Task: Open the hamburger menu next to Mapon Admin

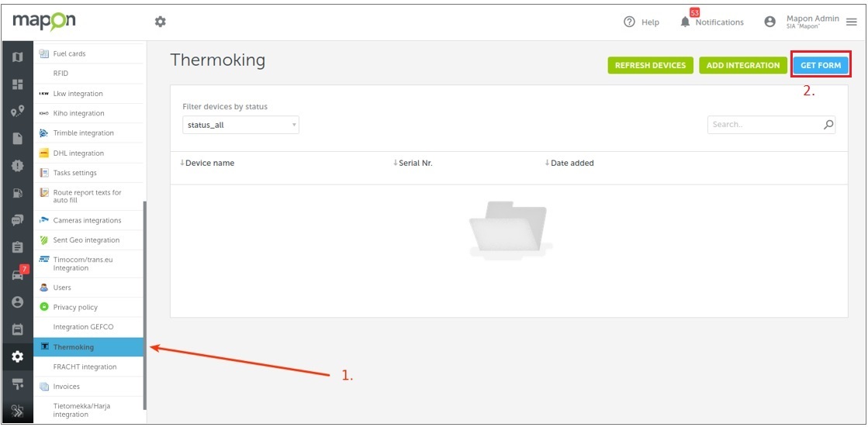Action: pyautogui.click(x=852, y=22)
